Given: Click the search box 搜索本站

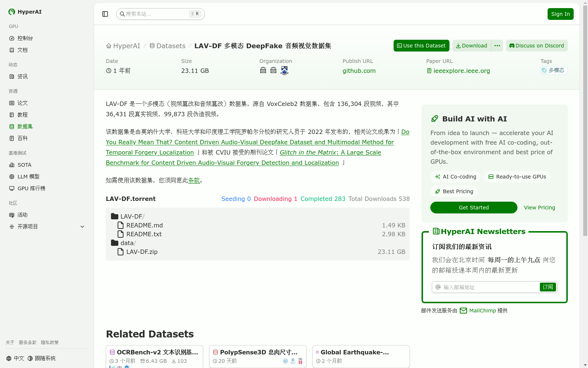Looking at the screenshot, I should [x=161, y=14].
